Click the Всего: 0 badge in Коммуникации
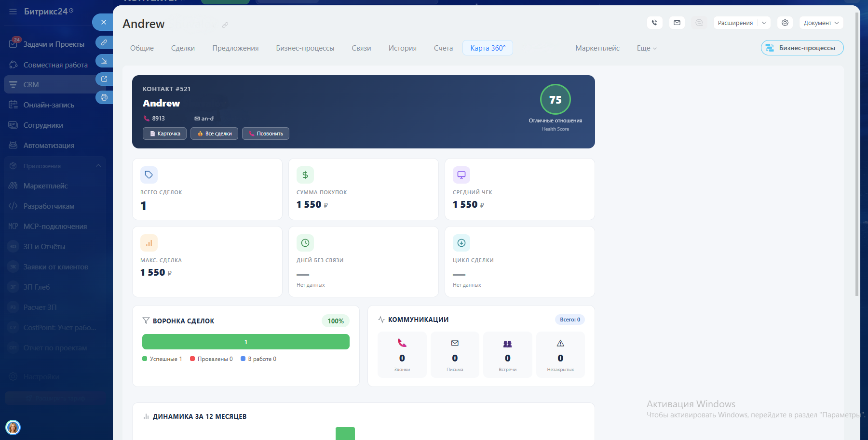This screenshot has height=440, width=868. 570,320
